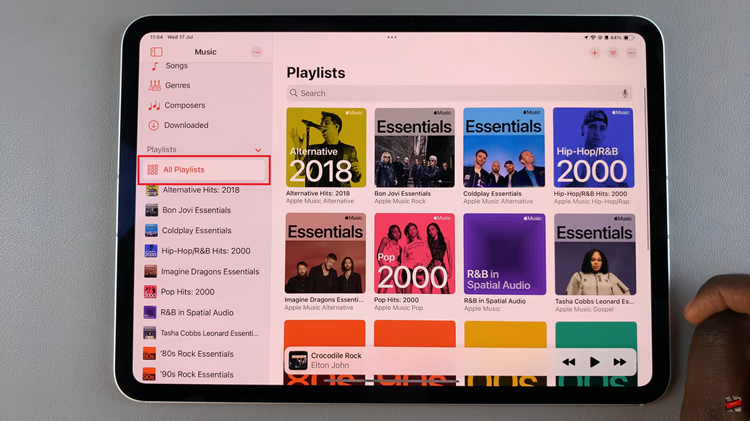750x421 pixels.
Task: Click the rewind previous track button
Action: tap(569, 362)
